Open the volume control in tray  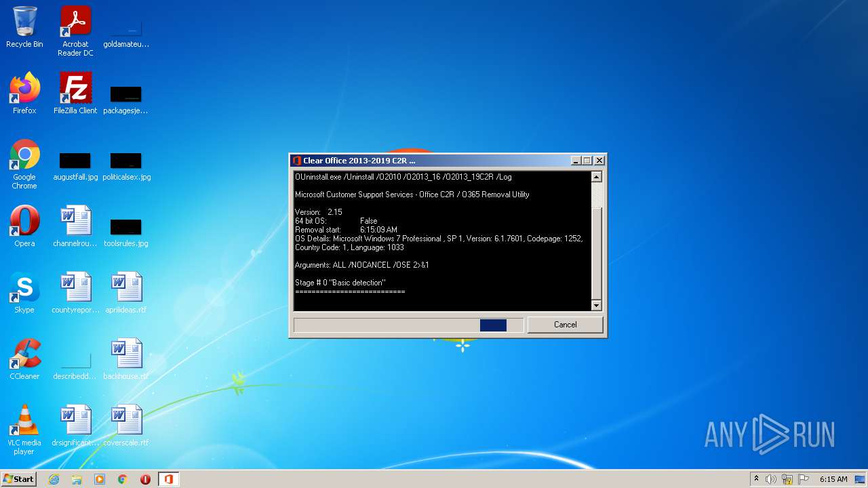(771, 479)
